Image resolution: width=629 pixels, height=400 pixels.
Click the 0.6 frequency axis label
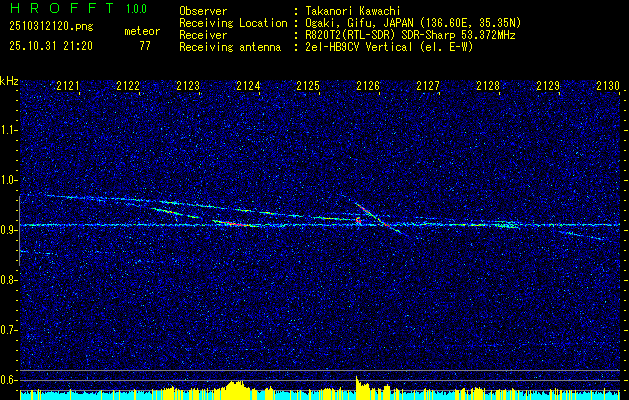(x=9, y=380)
